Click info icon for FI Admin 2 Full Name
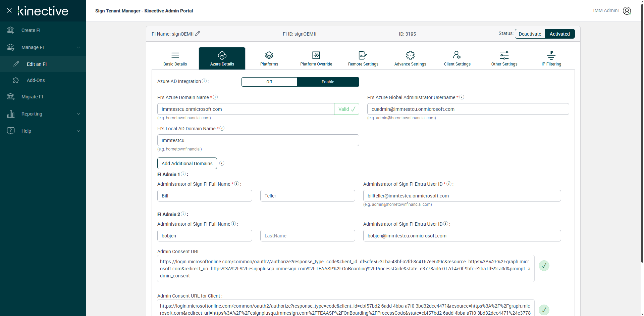This screenshot has height=316, width=644. [x=233, y=224]
